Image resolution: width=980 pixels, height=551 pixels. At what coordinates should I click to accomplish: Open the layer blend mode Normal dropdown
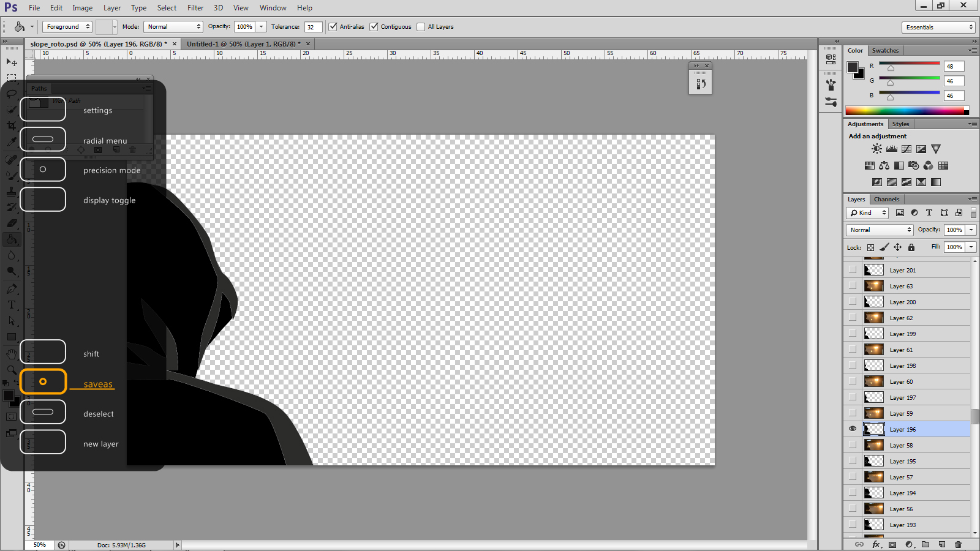880,230
